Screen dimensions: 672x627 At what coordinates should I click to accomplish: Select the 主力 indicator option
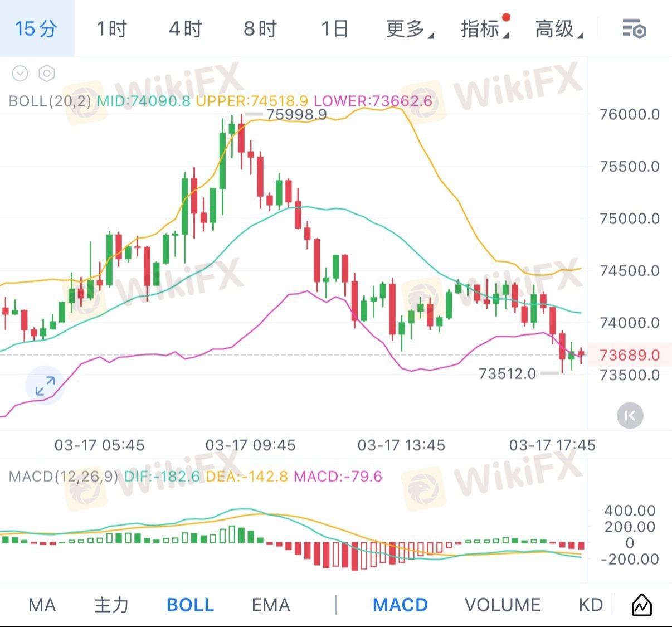tap(111, 605)
